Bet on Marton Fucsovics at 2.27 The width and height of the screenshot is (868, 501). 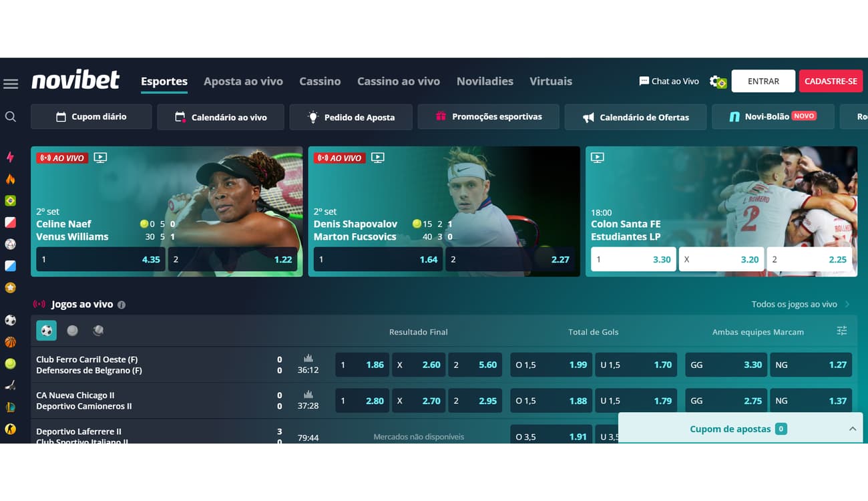point(510,259)
